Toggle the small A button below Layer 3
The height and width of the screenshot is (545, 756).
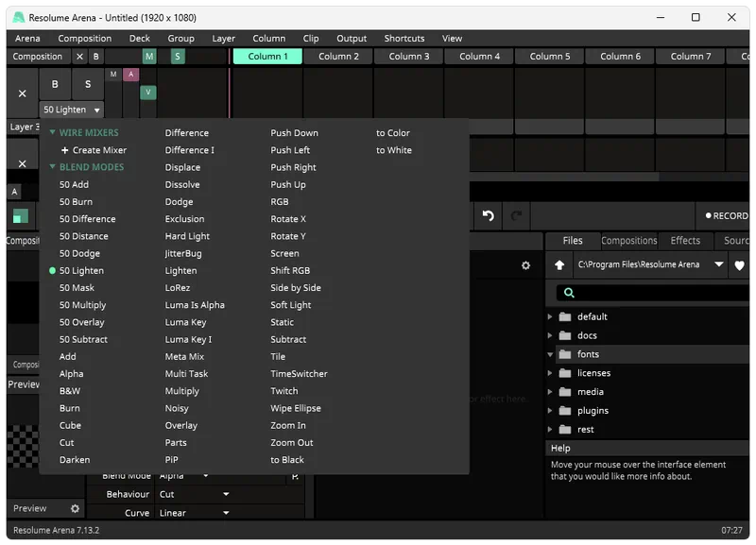point(14,192)
